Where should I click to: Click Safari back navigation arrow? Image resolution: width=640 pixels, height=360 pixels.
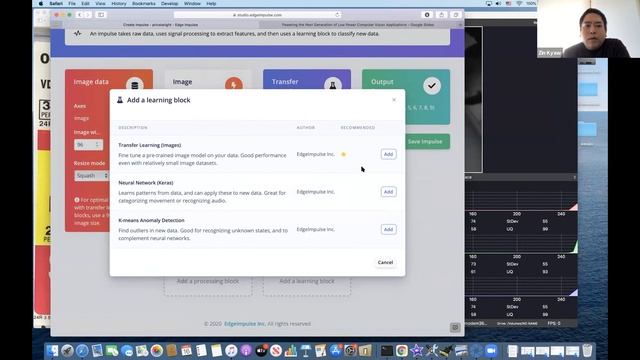pos(79,15)
